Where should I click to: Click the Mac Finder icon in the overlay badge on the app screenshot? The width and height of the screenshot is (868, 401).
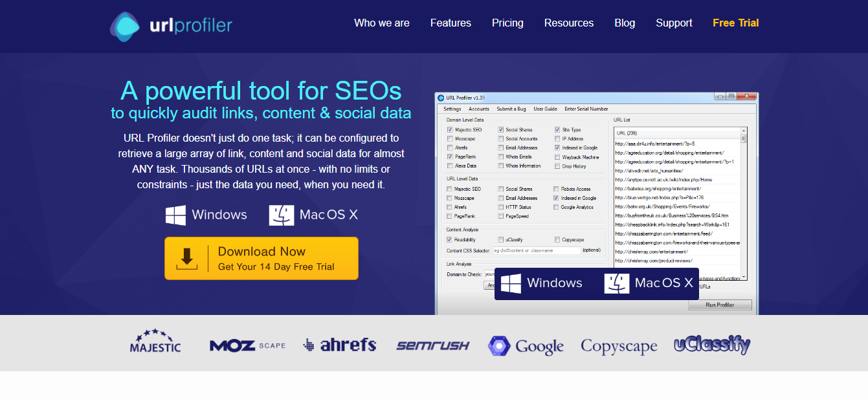[x=617, y=283]
